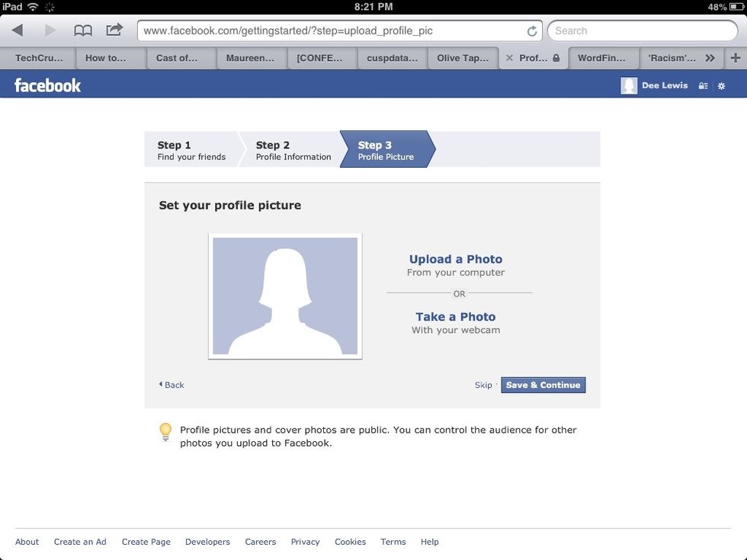Click the facebook logo
747x560 pixels.
pyautogui.click(x=47, y=85)
